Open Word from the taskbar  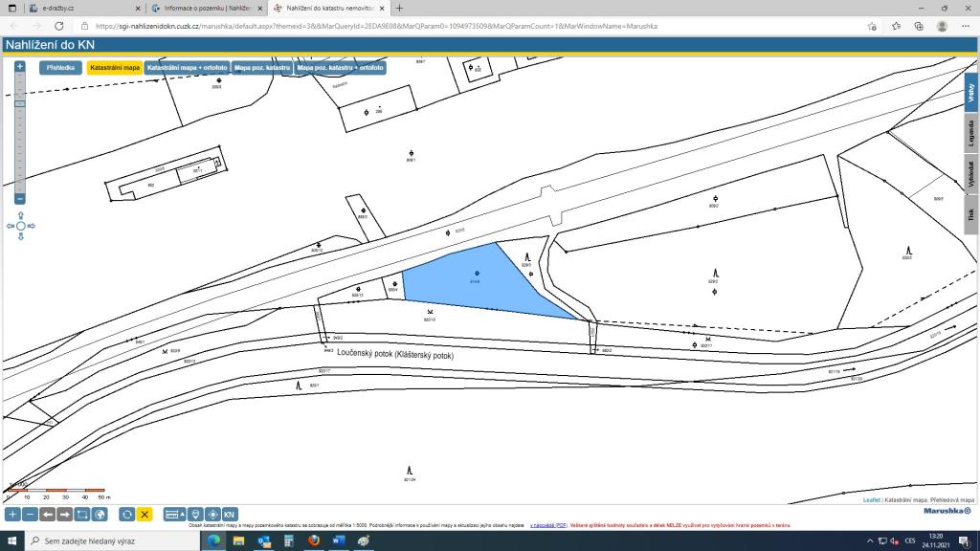click(x=339, y=541)
